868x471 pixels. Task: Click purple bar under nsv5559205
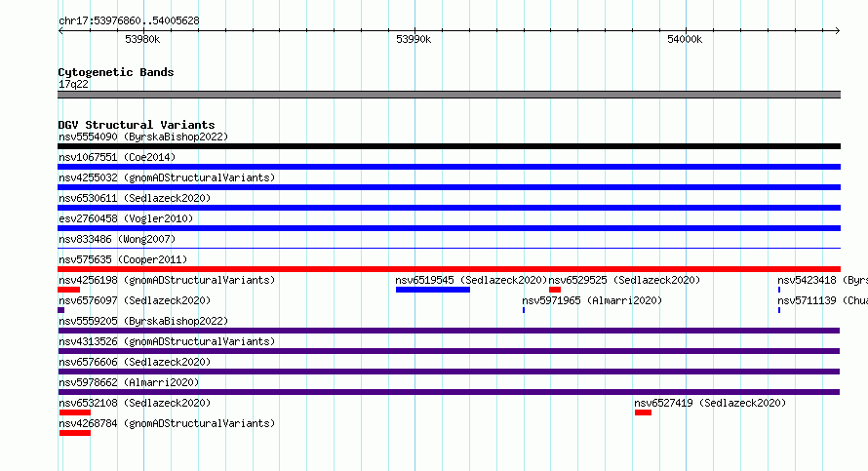coord(449,331)
